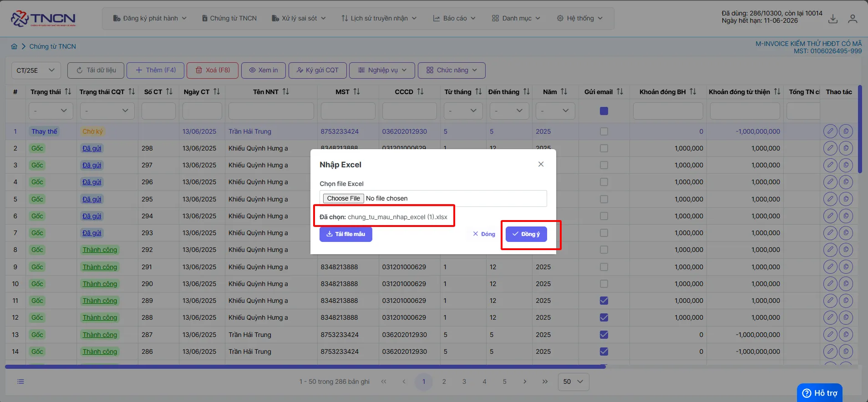Open Danh mục menu
This screenshot has height=402, width=868.
[x=516, y=19]
